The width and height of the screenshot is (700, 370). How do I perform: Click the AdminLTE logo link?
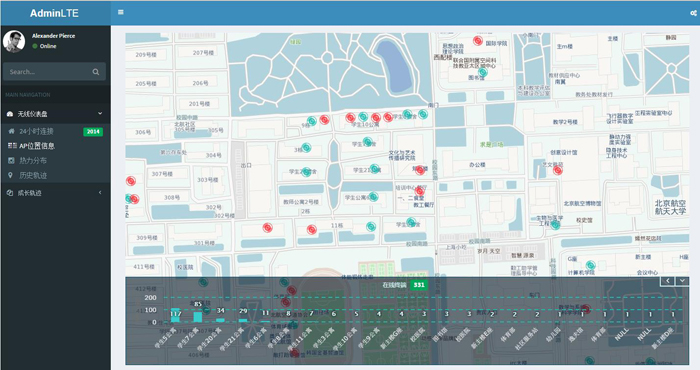pos(54,13)
